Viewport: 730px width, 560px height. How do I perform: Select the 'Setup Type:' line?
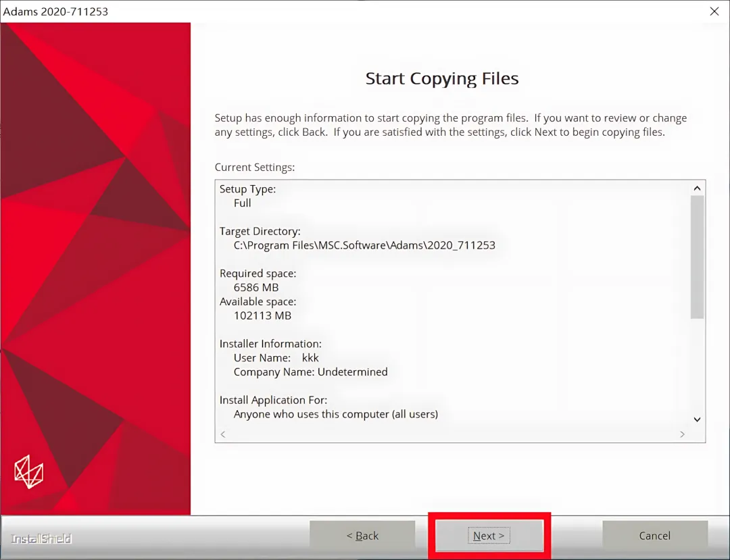click(x=247, y=189)
